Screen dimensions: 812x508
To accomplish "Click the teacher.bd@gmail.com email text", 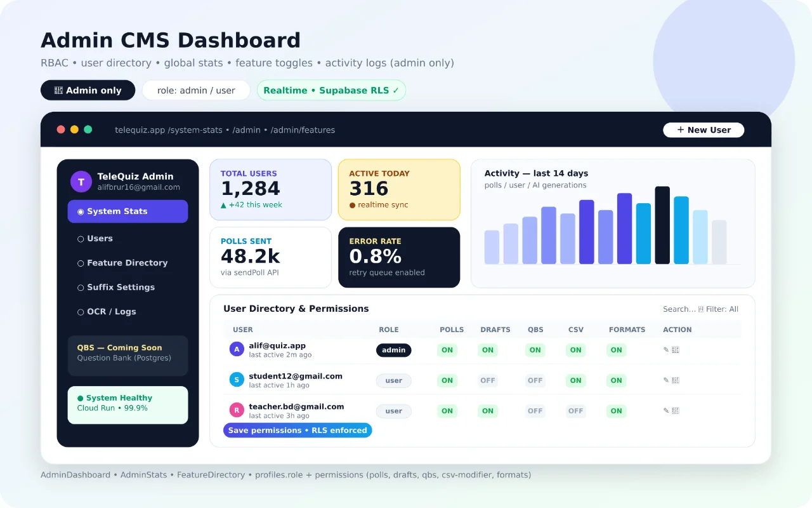I will click(296, 406).
